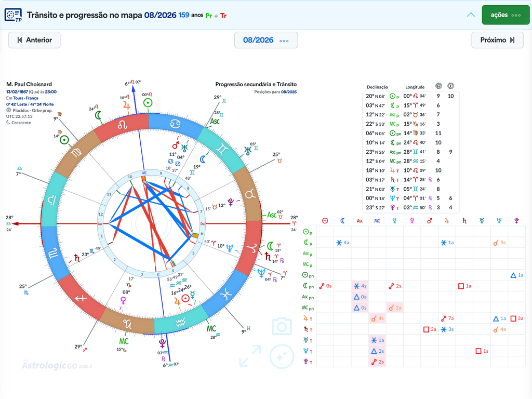Collapse the panel with the chevron-up arrow
The width and height of the screenshot is (532, 399).
pos(471,15)
